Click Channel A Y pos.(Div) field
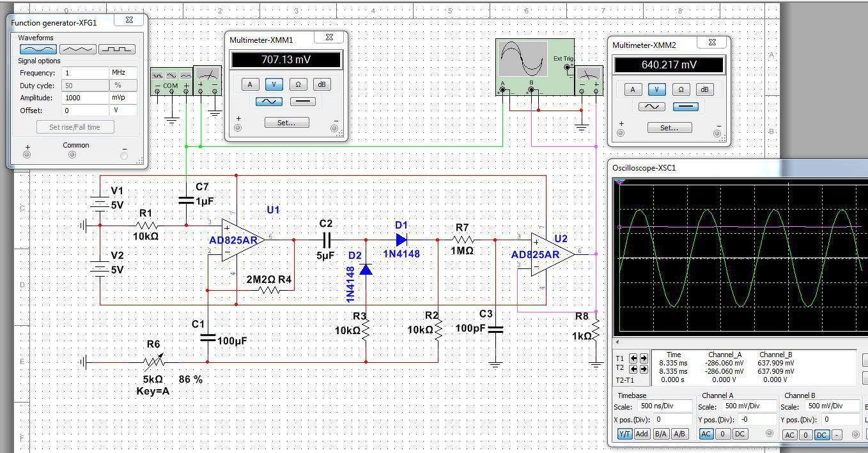The image size is (868, 453). pos(756,420)
